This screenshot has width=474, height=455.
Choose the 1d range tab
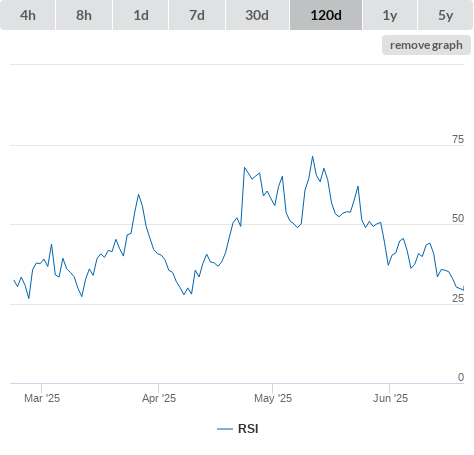(141, 15)
